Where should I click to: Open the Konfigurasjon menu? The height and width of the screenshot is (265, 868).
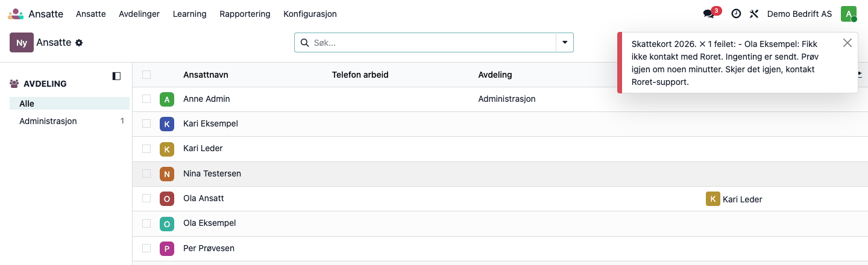coord(310,14)
